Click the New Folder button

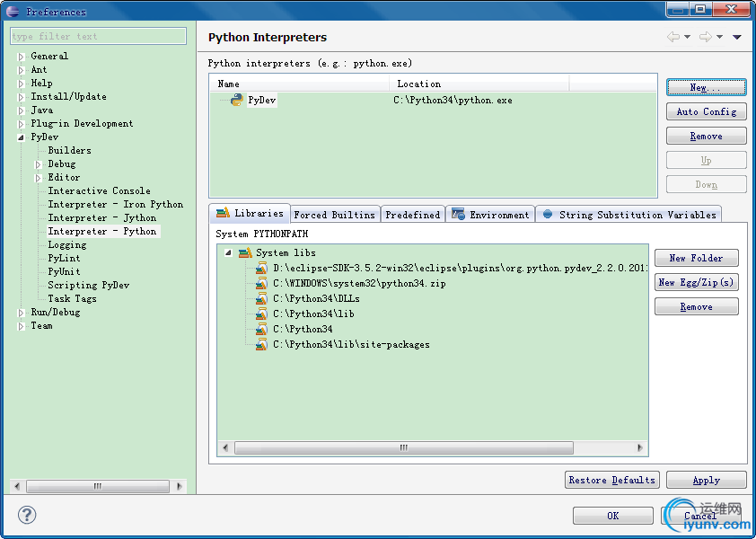coord(696,258)
